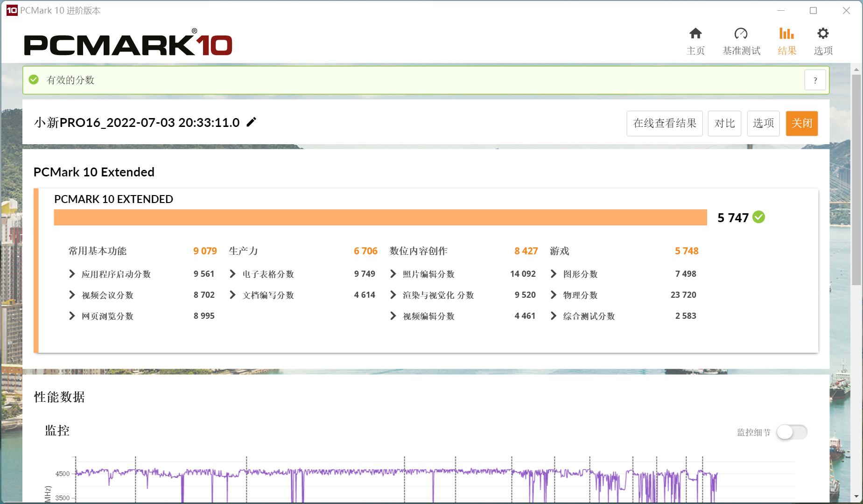Click the web browsing score 8 995
This screenshot has width=863, height=504.
(x=204, y=316)
